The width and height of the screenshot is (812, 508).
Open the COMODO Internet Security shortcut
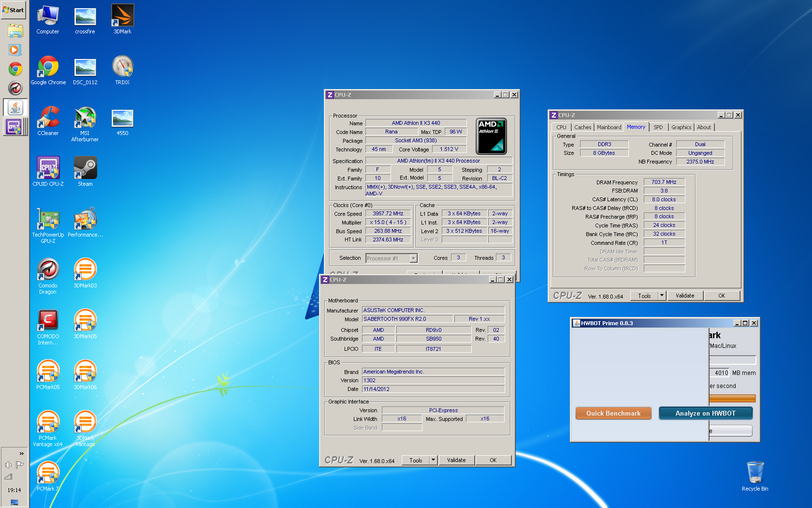[48, 327]
